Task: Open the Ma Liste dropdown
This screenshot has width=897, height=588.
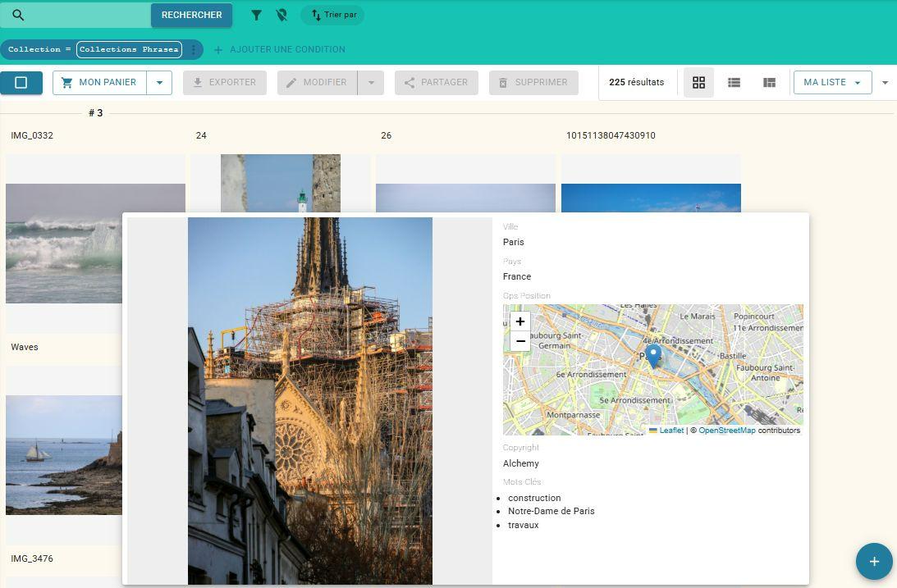Action: 832,83
